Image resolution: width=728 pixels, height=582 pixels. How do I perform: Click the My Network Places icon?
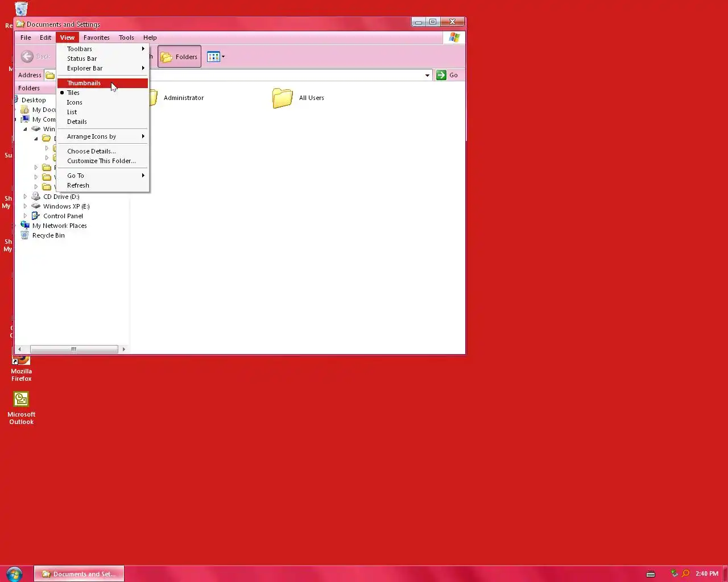[x=25, y=226]
